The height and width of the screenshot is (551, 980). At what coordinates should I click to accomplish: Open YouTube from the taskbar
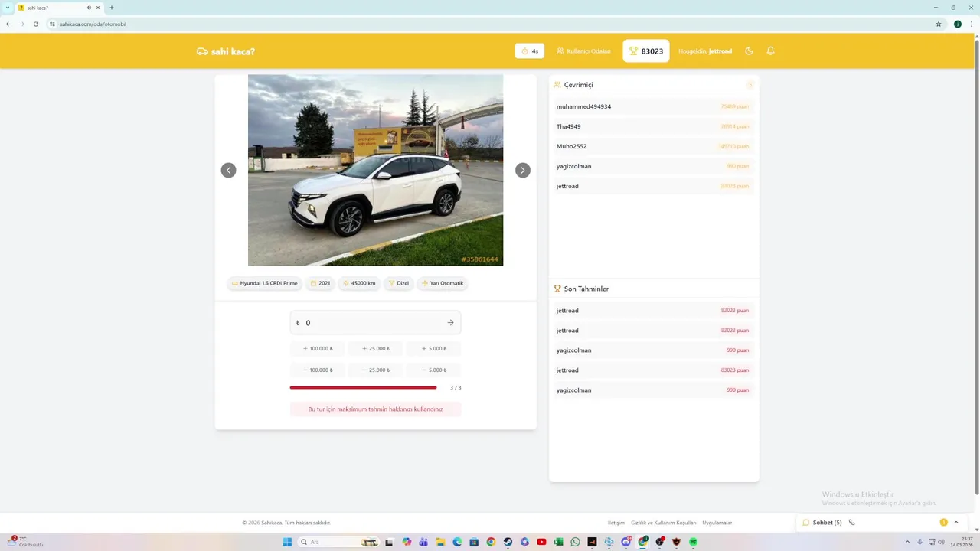(x=541, y=542)
